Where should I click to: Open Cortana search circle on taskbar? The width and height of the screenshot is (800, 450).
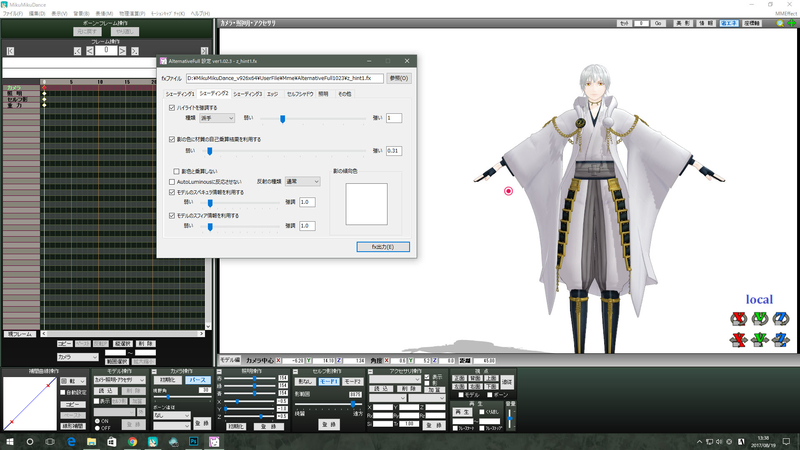(x=30, y=442)
